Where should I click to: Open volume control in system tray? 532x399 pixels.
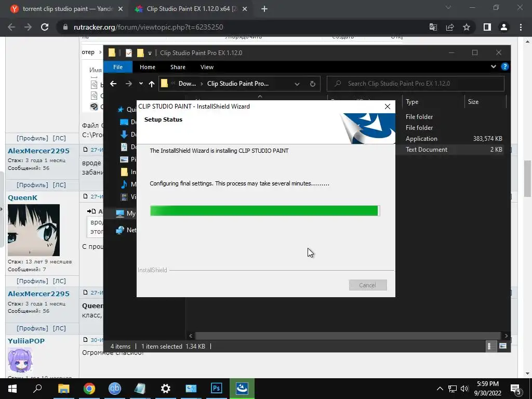464,389
